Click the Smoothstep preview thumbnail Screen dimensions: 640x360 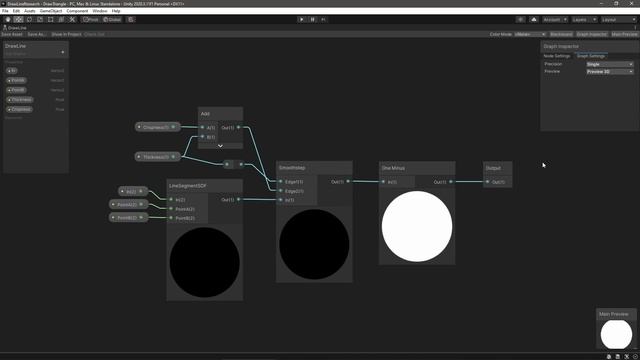point(314,244)
